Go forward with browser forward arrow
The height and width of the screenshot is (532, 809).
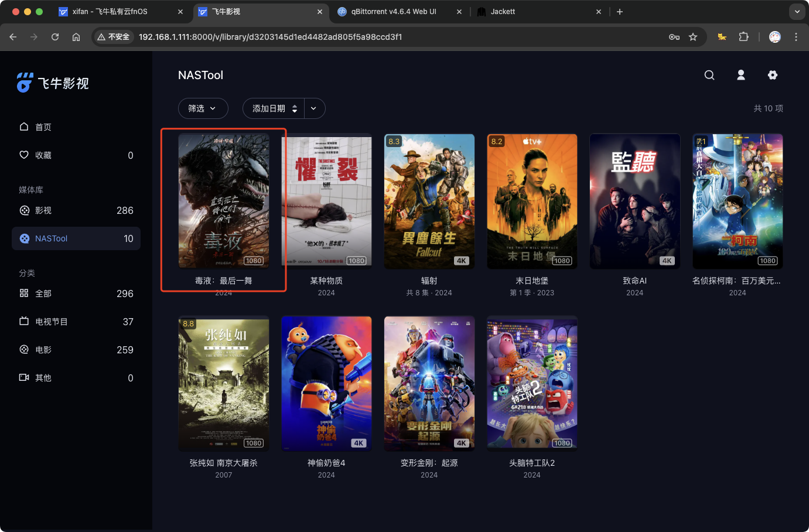(34, 37)
